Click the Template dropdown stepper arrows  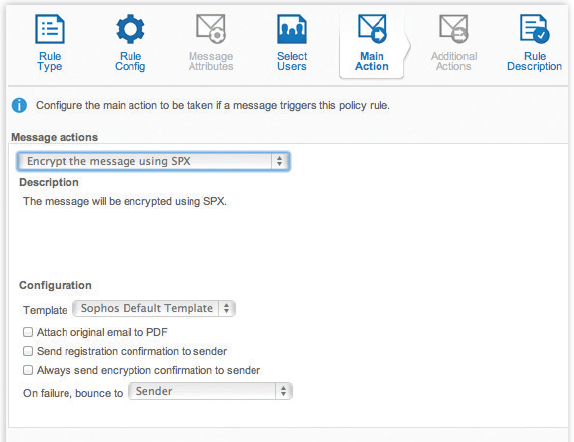(x=227, y=308)
